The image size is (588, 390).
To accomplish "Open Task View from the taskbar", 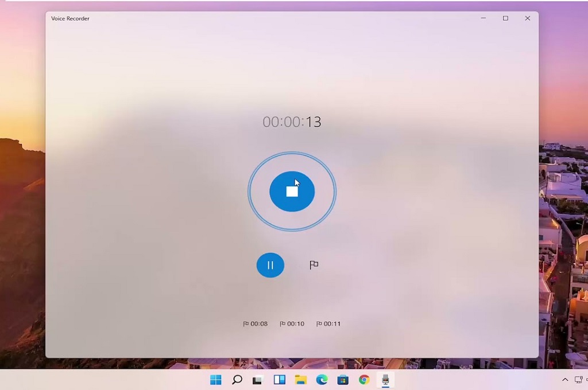I will (280, 380).
